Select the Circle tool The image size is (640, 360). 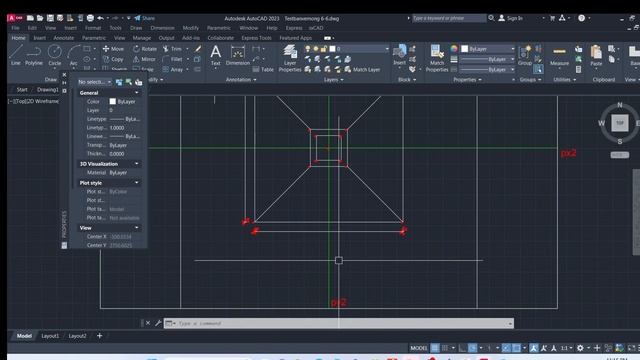click(54, 55)
